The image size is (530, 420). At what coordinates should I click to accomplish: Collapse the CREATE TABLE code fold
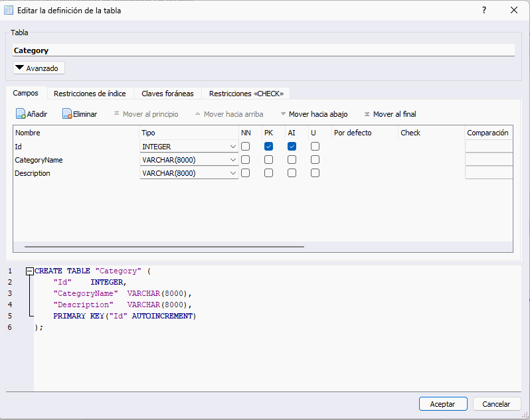tap(30, 271)
